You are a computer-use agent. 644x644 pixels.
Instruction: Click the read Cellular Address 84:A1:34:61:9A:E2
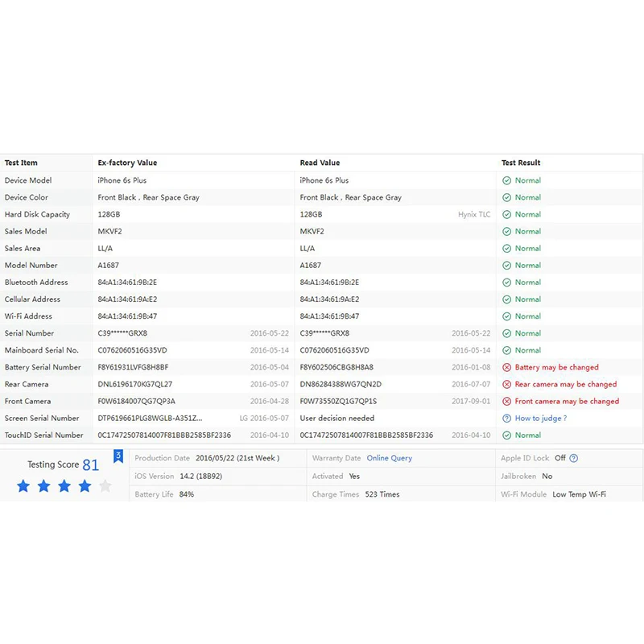click(x=329, y=299)
